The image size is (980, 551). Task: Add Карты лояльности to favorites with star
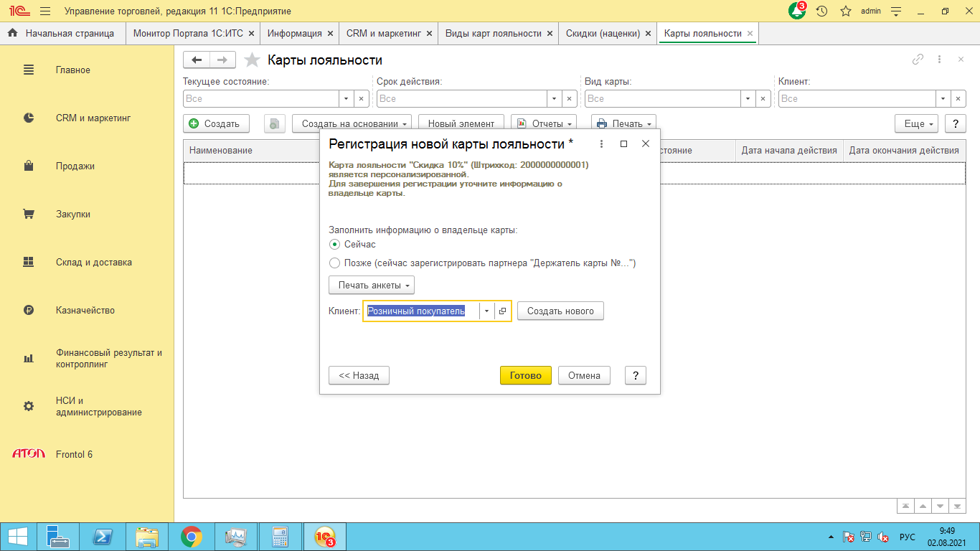252,60
